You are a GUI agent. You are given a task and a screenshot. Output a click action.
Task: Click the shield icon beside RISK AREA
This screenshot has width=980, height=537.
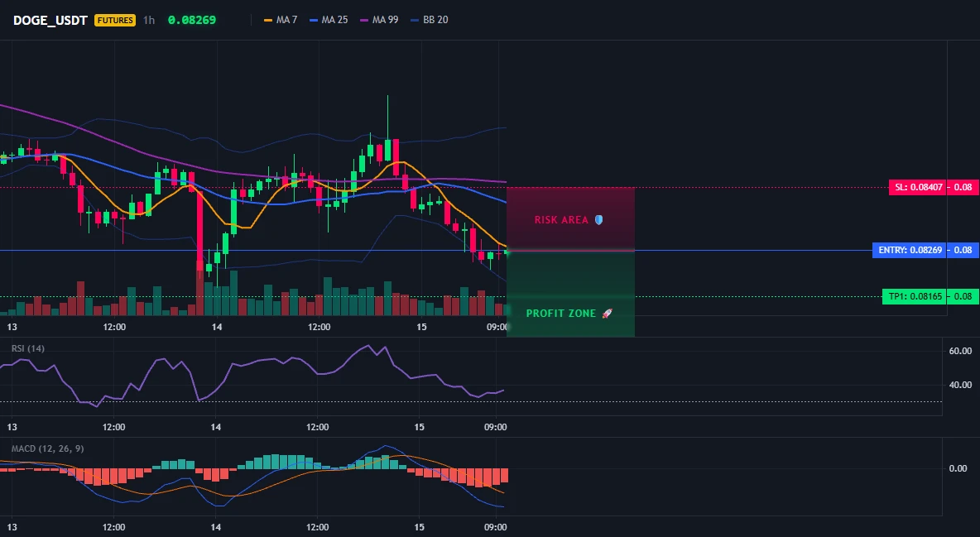[x=598, y=220]
